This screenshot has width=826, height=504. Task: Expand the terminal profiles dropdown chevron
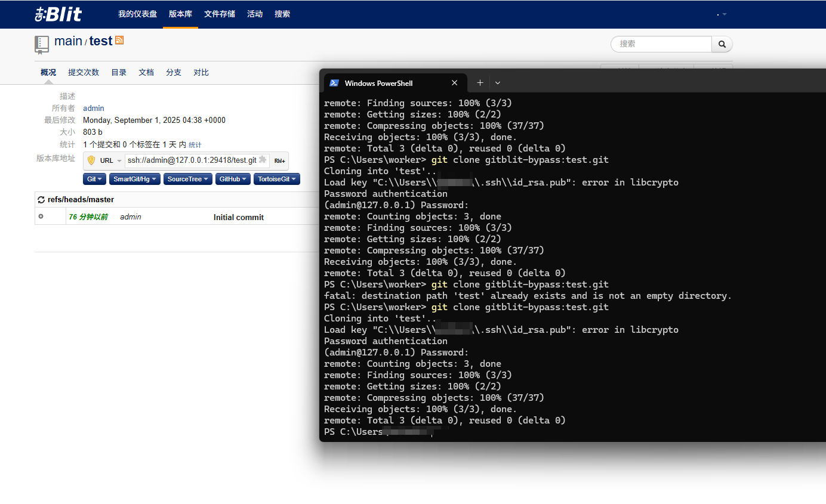click(498, 83)
